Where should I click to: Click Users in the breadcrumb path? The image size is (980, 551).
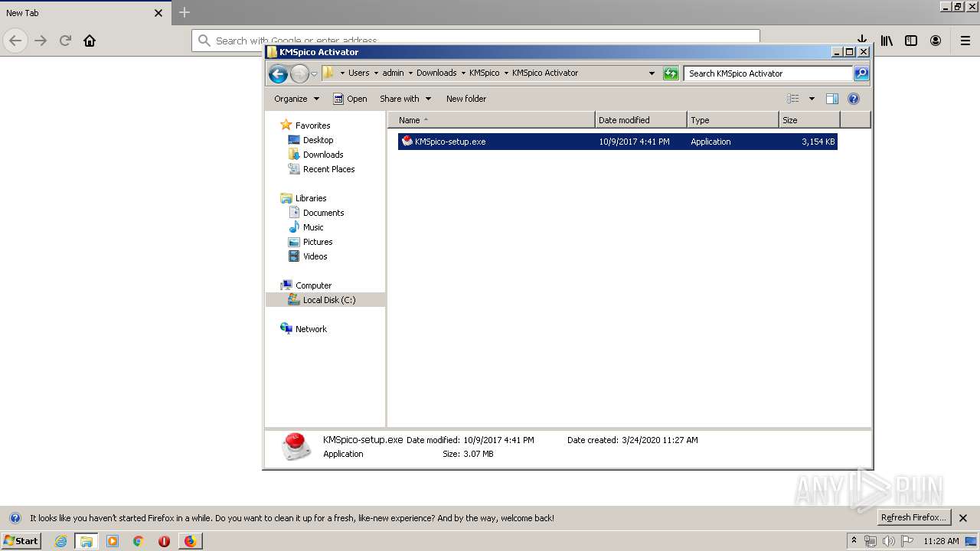coord(358,73)
